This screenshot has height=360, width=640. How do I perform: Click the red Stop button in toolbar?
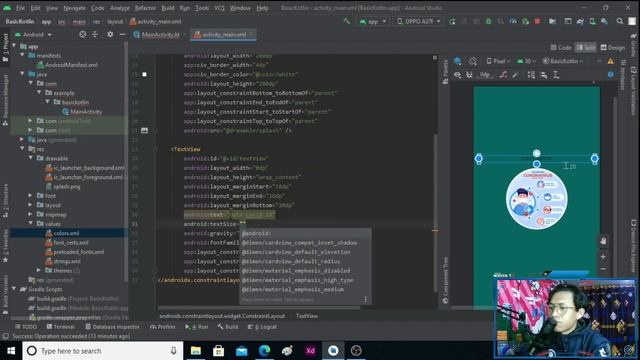point(537,21)
